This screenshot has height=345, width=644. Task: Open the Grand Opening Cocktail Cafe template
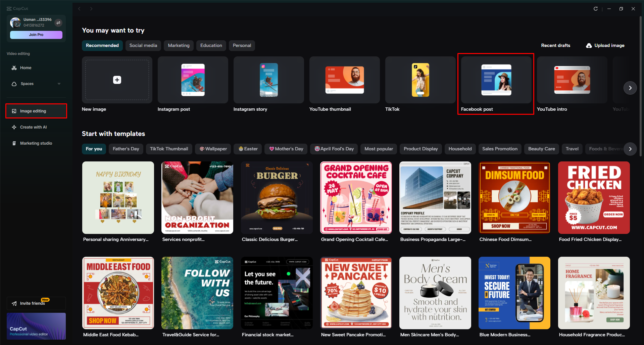coord(356,198)
